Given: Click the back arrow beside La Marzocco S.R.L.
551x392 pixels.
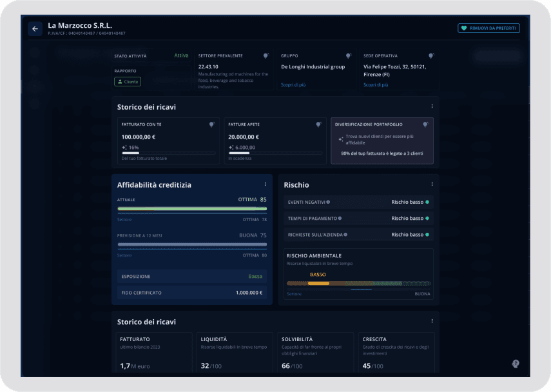Looking at the screenshot, I should pos(34,28).
